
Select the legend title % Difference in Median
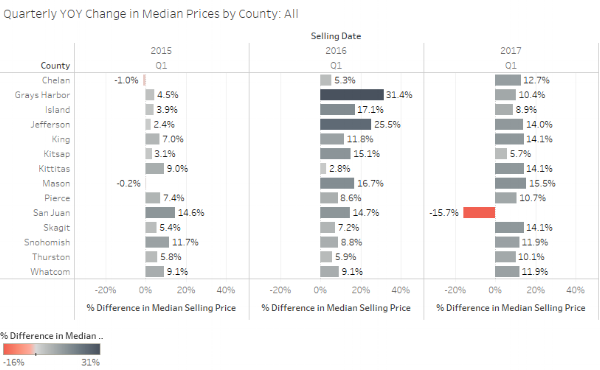[x=52, y=336]
